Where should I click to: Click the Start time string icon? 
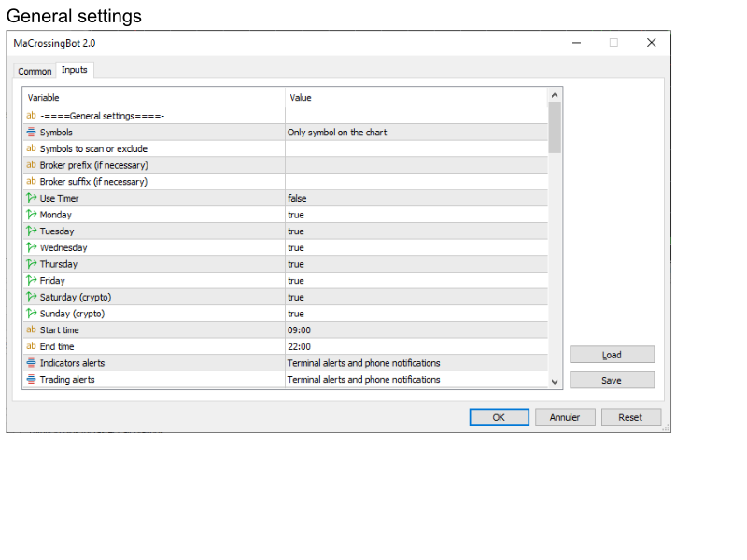(32, 329)
